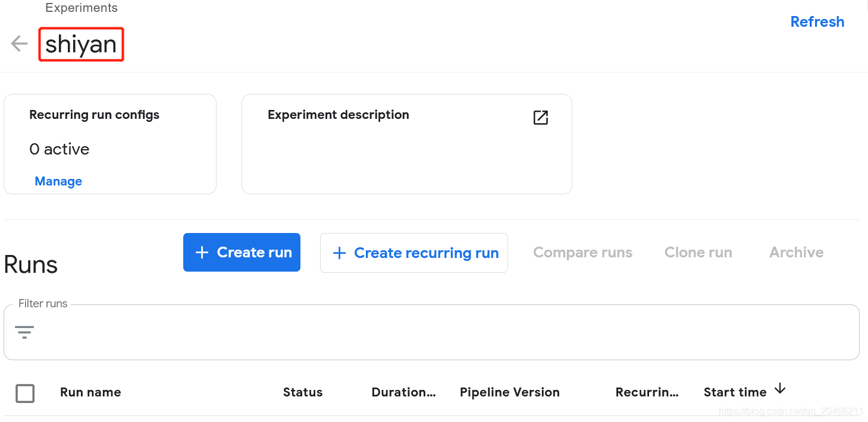Go back using the left arrow icon

click(20, 44)
